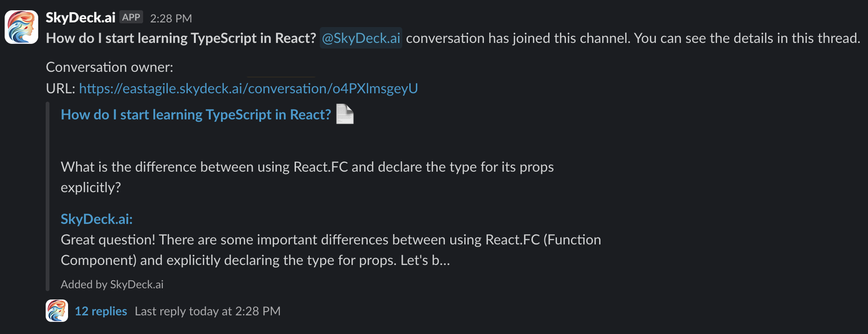This screenshot has width=868, height=334.
Task: Click the Added by SkyDeck.ai text
Action: pos(112,284)
